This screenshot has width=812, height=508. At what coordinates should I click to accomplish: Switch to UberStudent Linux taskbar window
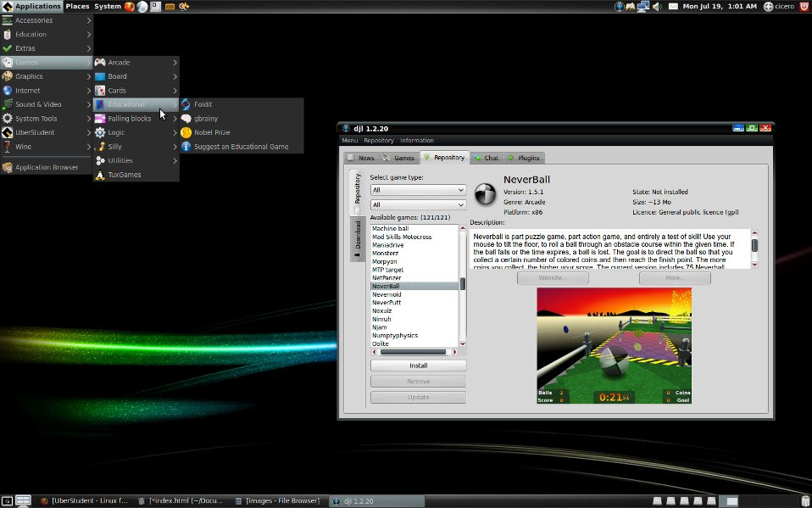85,500
